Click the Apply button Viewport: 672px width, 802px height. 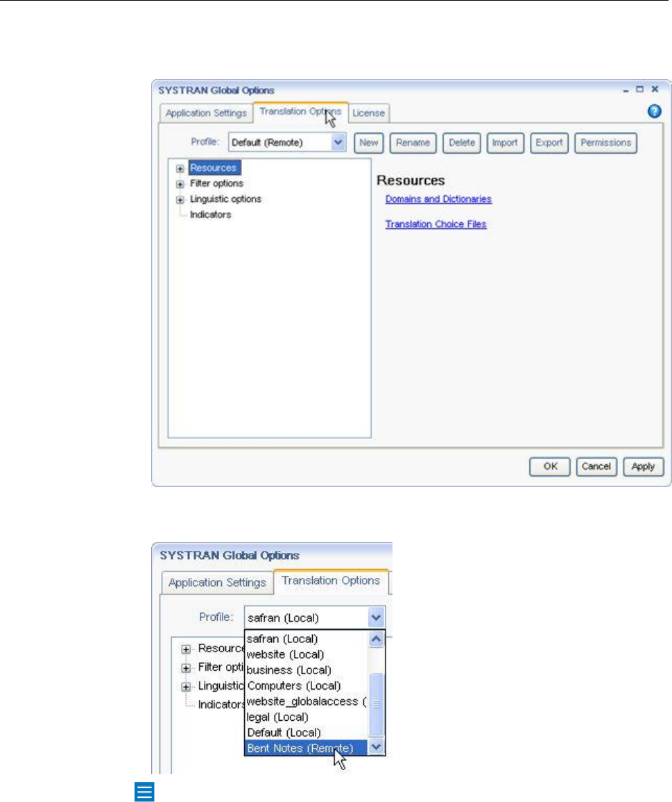(644, 466)
